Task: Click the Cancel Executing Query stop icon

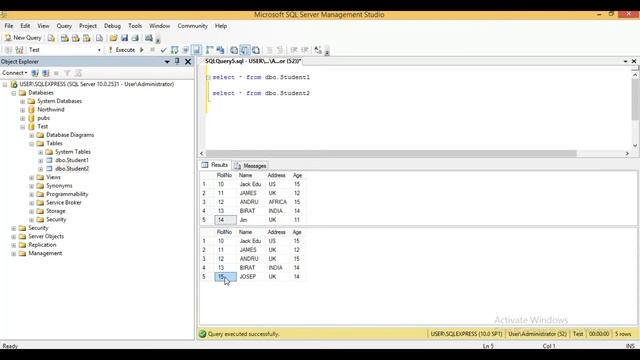Action: [x=152, y=50]
